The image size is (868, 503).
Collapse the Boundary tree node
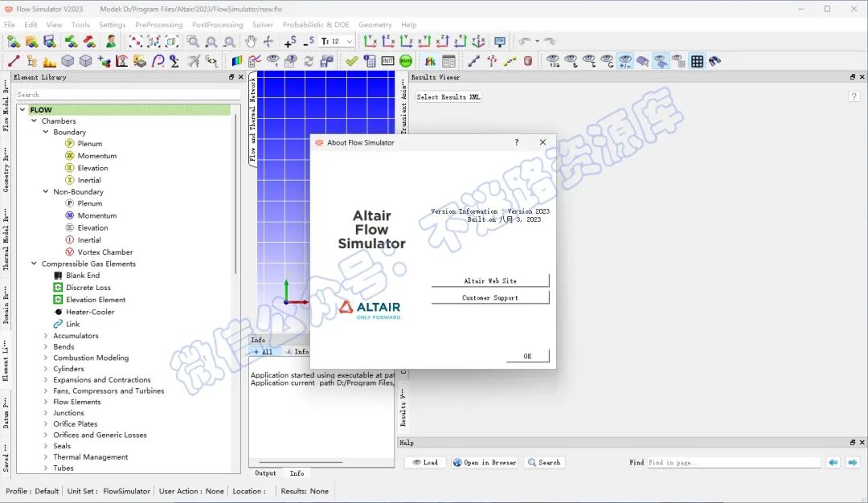pos(46,132)
